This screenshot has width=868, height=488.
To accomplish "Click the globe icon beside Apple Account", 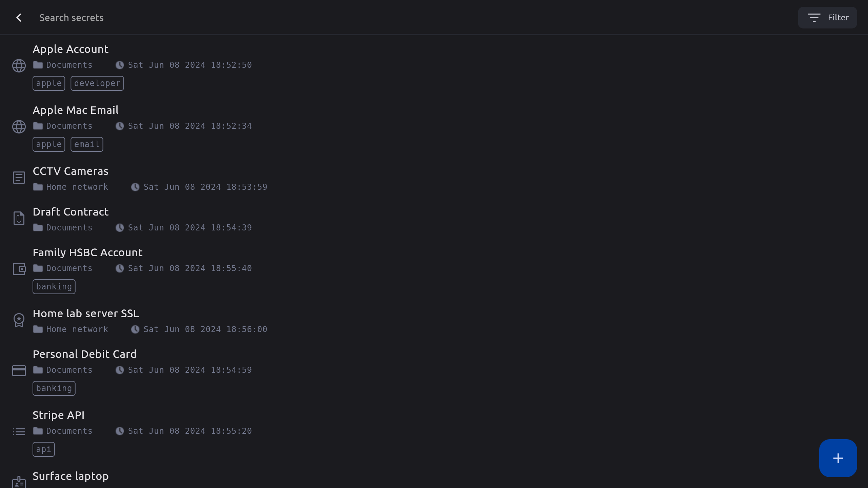I will 19,65.
